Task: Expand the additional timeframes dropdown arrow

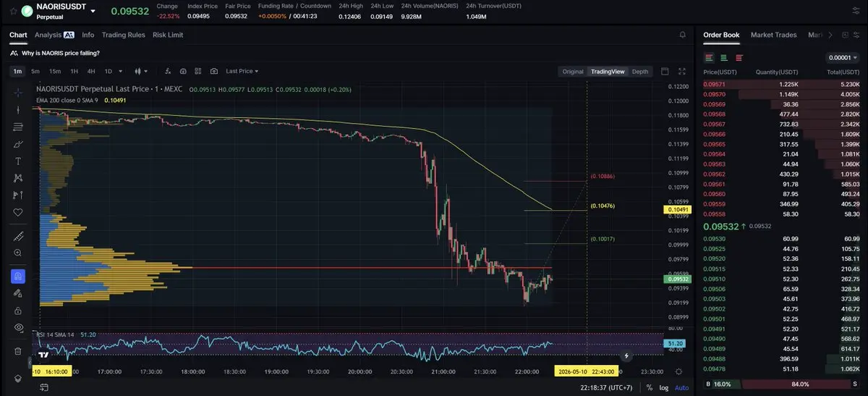Action: (121, 71)
